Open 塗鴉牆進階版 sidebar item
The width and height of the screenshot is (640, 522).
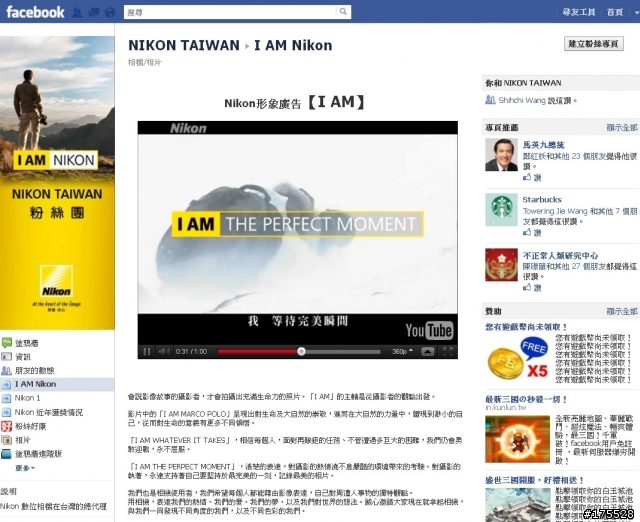(x=38, y=453)
